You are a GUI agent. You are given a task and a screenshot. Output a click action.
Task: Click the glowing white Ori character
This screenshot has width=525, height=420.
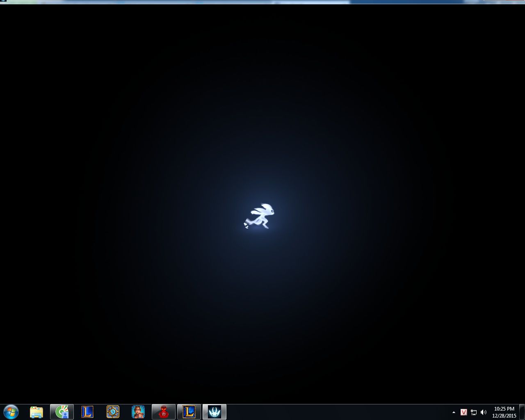[x=260, y=216]
